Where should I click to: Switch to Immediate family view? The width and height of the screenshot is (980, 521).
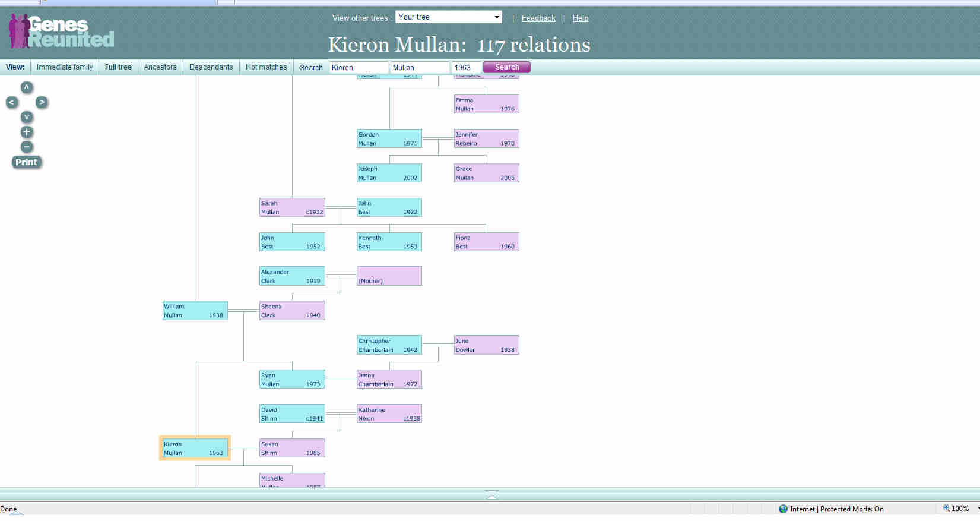click(x=65, y=67)
